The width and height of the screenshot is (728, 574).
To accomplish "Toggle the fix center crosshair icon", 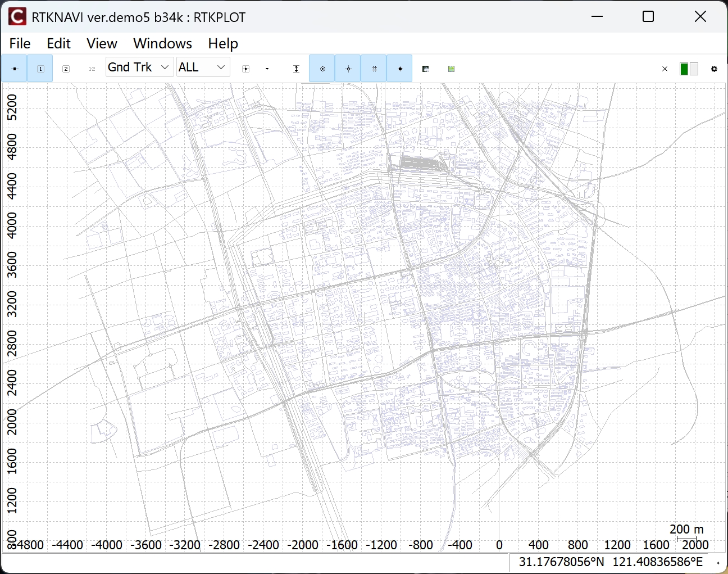I will tap(348, 69).
